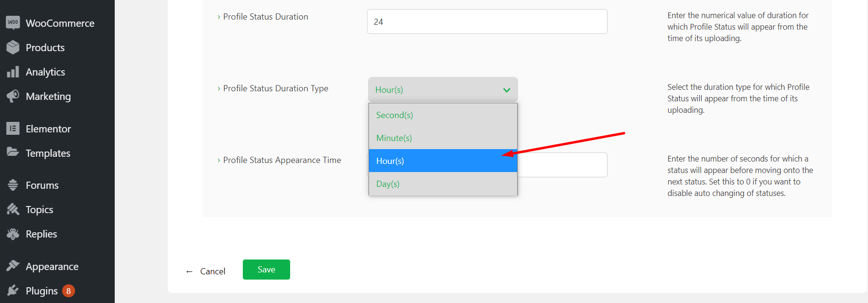Click the Analytics bar chart icon

click(13, 72)
